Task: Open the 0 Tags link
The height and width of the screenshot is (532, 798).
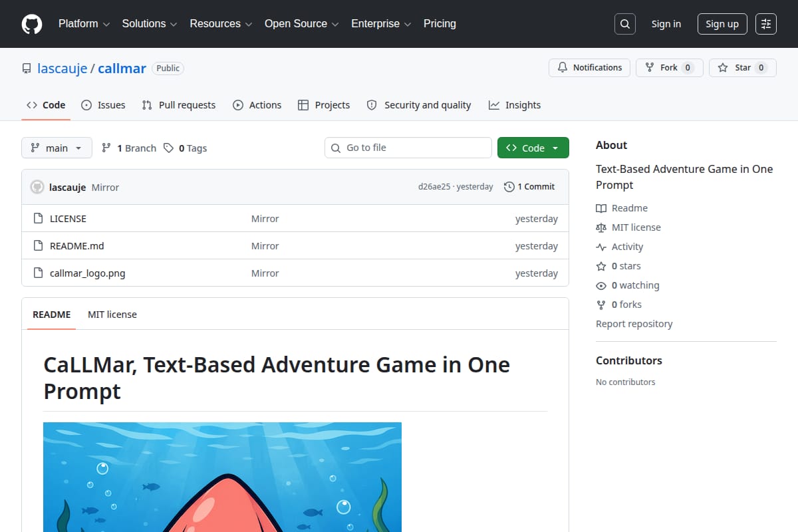Action: pos(186,148)
